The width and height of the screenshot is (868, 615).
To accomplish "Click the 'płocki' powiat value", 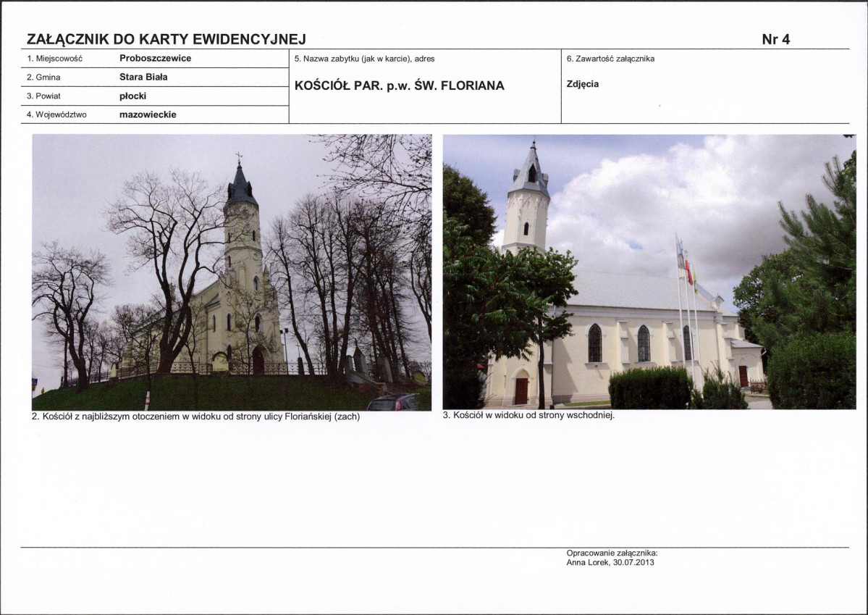I will [133, 96].
